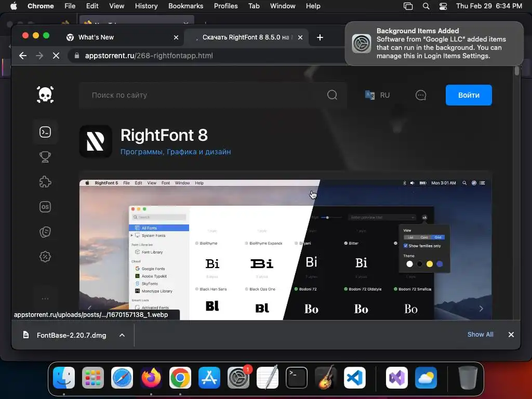Open the puzzle-piece plugins sidebar icon

point(45,182)
